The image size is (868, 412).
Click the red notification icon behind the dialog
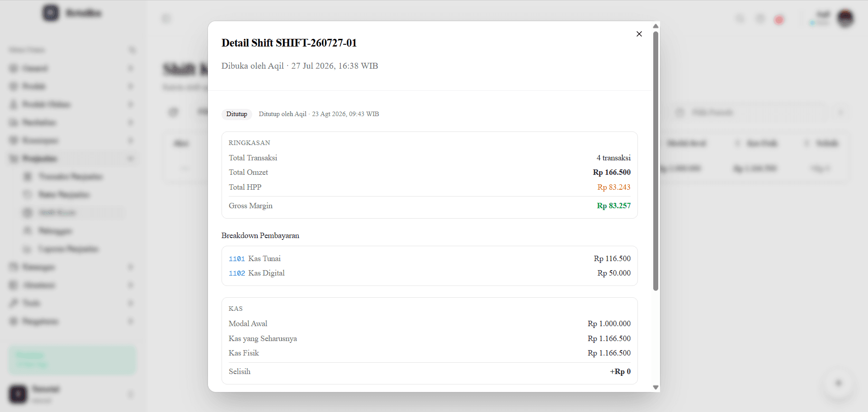(x=779, y=20)
